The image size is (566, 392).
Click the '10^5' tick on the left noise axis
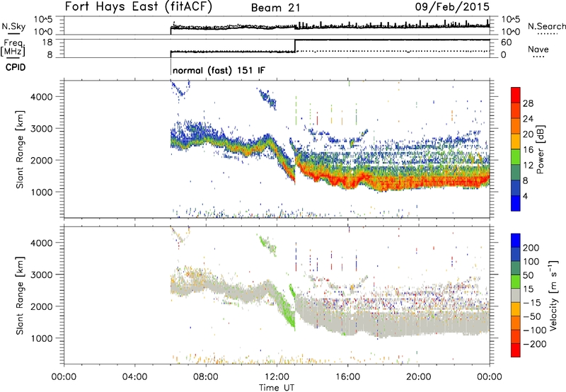tap(43, 20)
